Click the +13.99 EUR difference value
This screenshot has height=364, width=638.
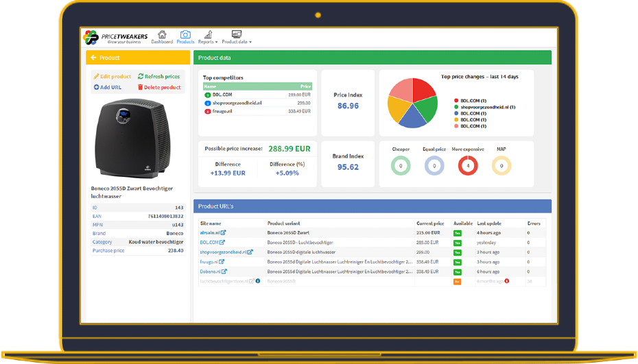pyautogui.click(x=228, y=173)
